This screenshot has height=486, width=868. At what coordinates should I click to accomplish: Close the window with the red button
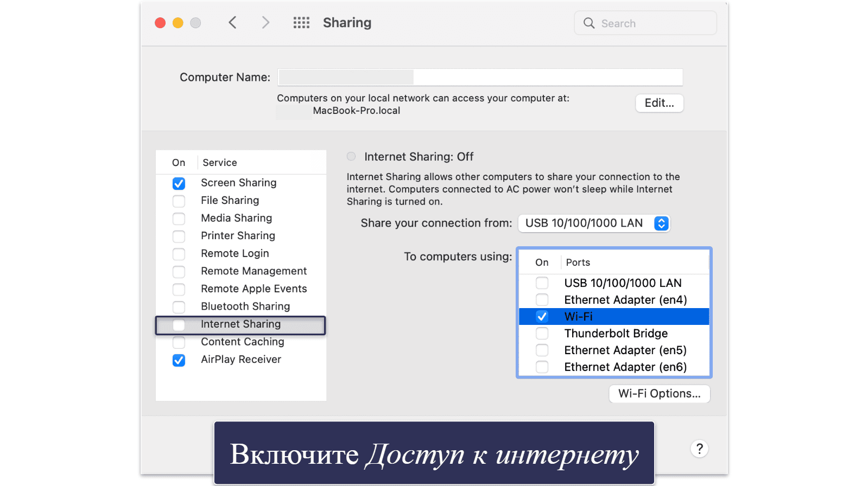[160, 23]
